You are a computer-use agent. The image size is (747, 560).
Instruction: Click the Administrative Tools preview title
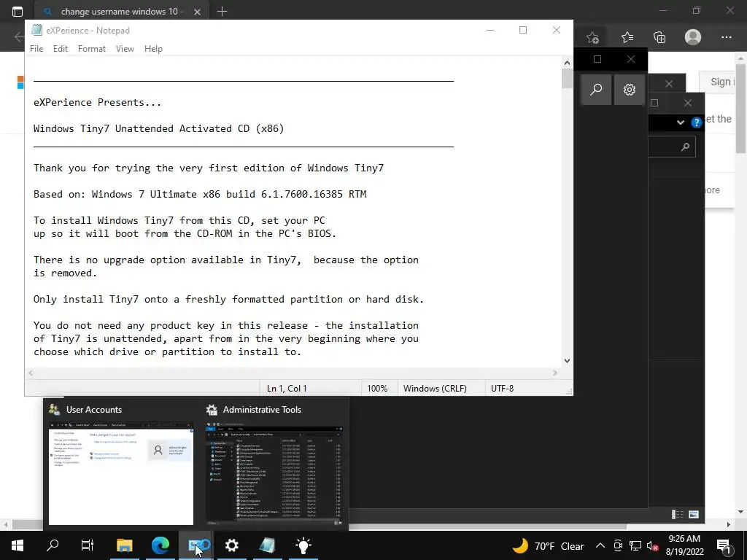262,410
